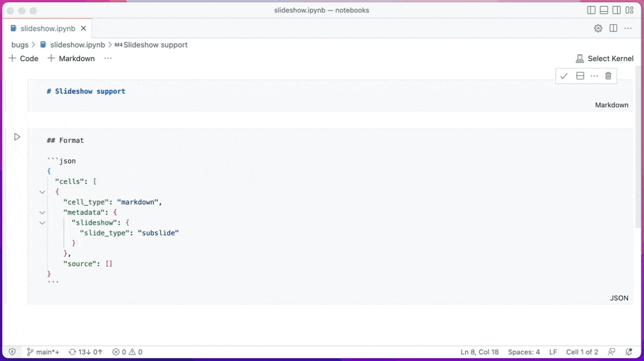Collapse the slideshow object fold arrow
The width and height of the screenshot is (644, 361).
click(x=42, y=223)
